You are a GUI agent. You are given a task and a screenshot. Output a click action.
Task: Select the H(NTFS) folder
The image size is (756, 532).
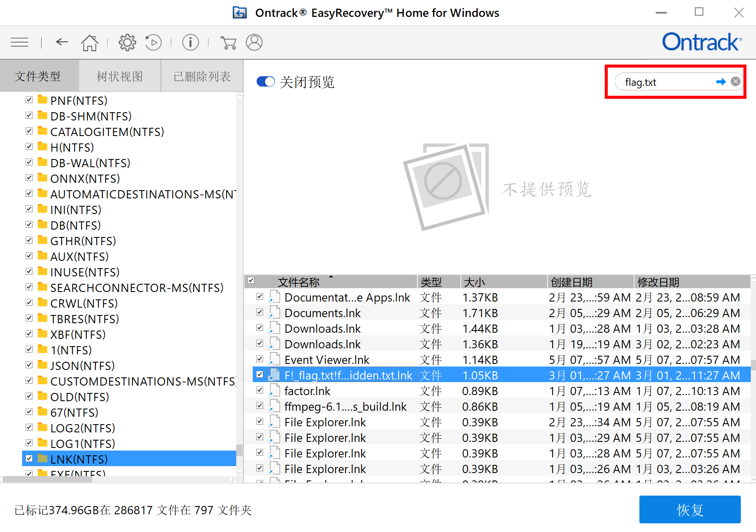pos(72,147)
